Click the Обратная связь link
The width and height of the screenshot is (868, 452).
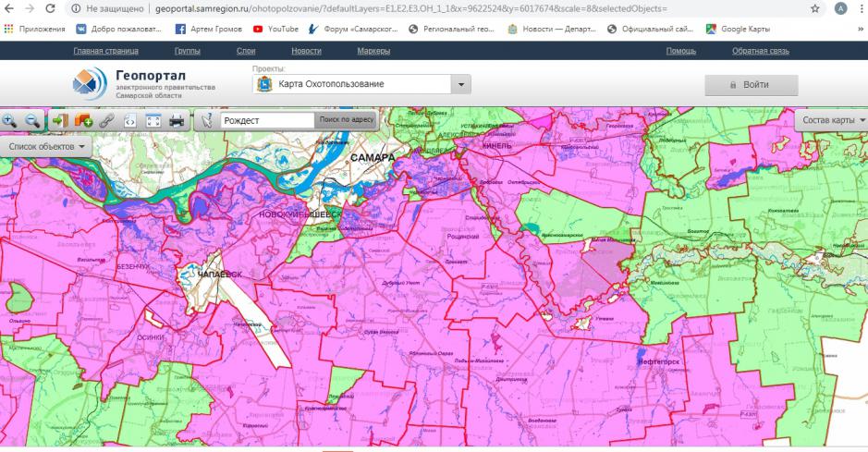coord(760,51)
